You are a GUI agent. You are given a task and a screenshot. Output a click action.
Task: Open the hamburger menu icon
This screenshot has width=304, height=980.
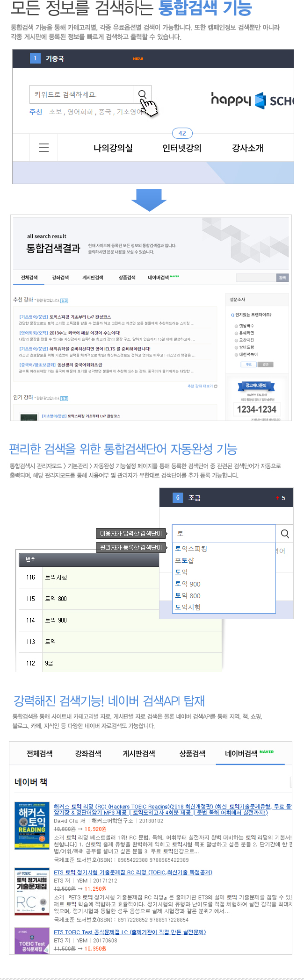click(43, 148)
